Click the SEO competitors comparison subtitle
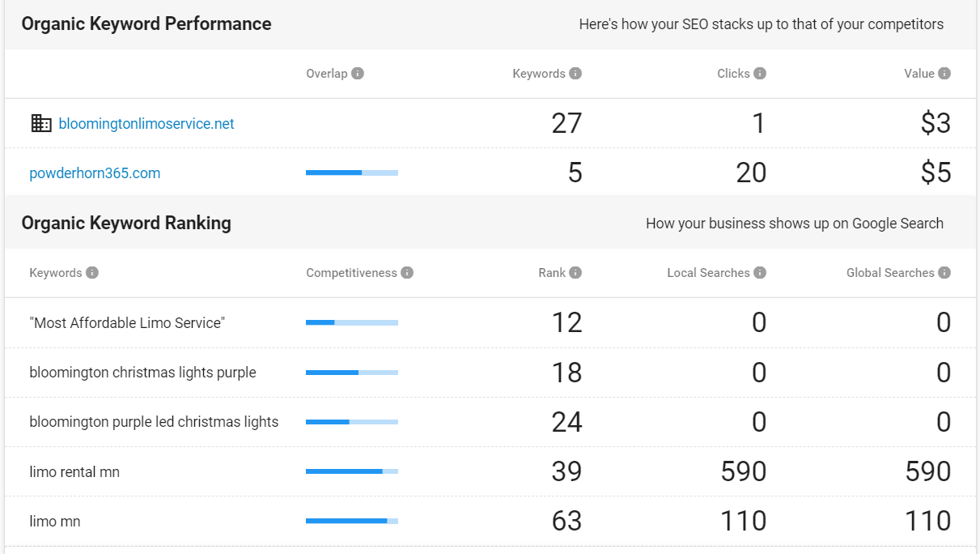The image size is (980, 554). [762, 24]
